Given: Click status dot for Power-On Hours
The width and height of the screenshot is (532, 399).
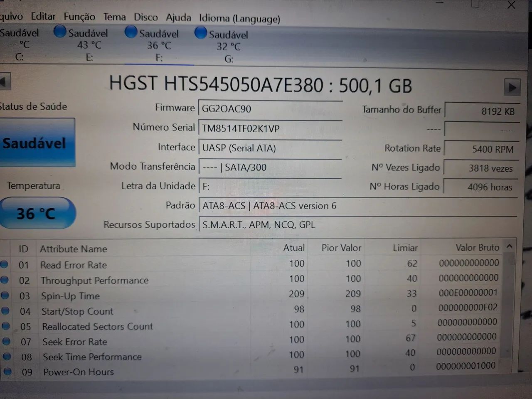Looking at the screenshot, I should (8, 371).
